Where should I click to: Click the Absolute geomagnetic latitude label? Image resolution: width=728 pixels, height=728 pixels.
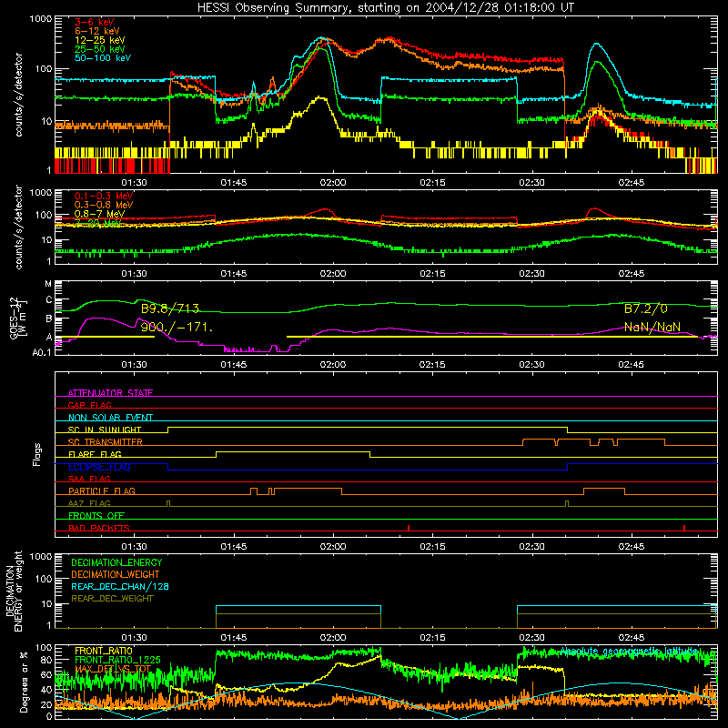click(629, 652)
